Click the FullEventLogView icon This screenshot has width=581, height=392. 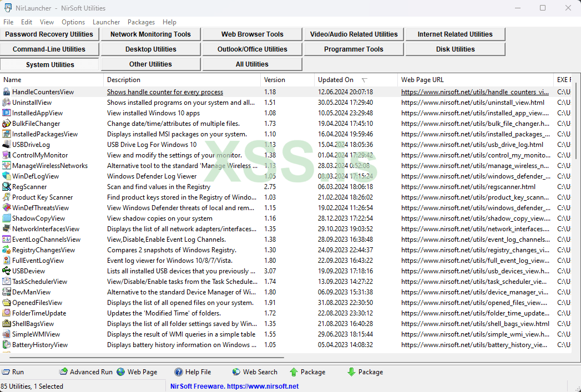[x=6, y=261]
